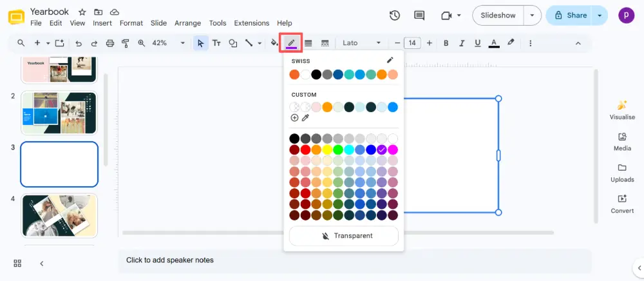Viewport: 644px width, 281px height.
Task: Open the comments history icon
Action: click(419, 15)
